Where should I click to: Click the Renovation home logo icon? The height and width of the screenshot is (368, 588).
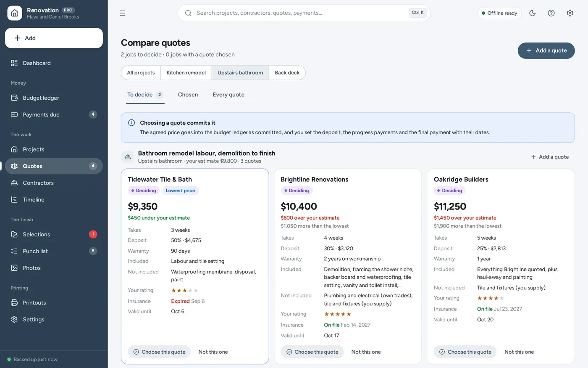15,13
